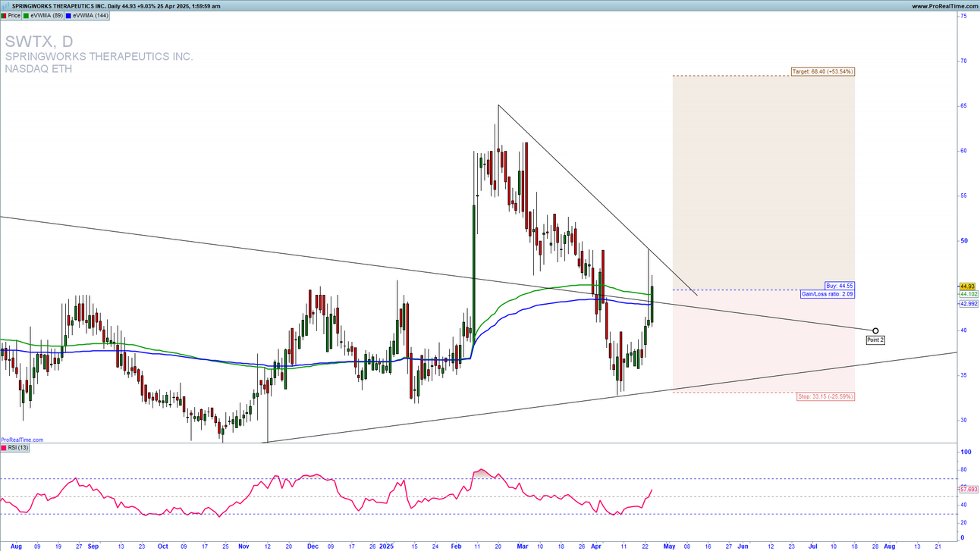
Task: Open the ProRealTime.com link at chart bottom-left
Action: click(x=22, y=440)
